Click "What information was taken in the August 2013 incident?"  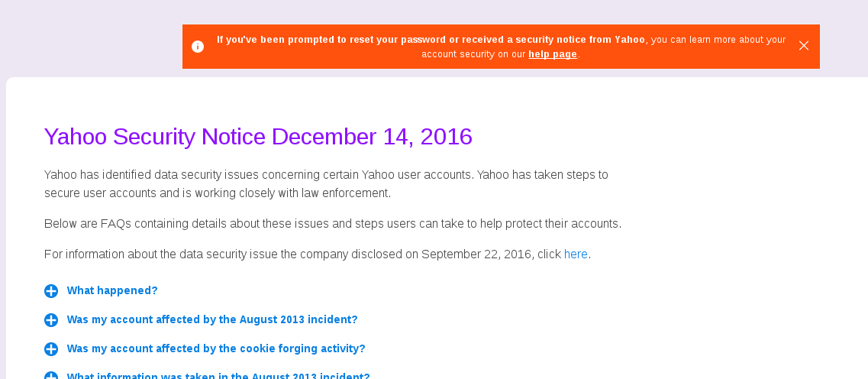point(218,376)
